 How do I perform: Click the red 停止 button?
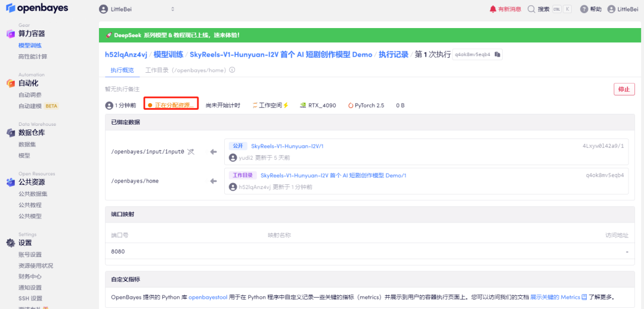(x=624, y=89)
